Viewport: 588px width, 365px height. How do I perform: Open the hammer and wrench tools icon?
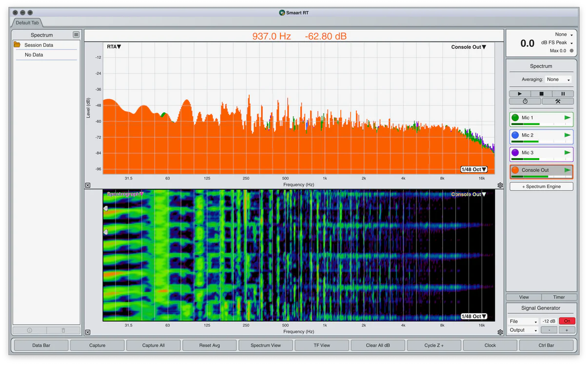[x=558, y=101]
